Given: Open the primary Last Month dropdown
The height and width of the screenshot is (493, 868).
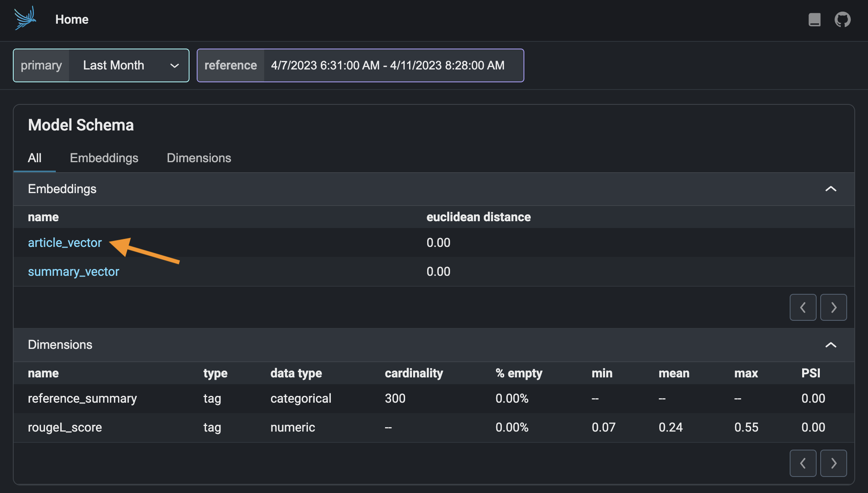Looking at the screenshot, I should 128,65.
